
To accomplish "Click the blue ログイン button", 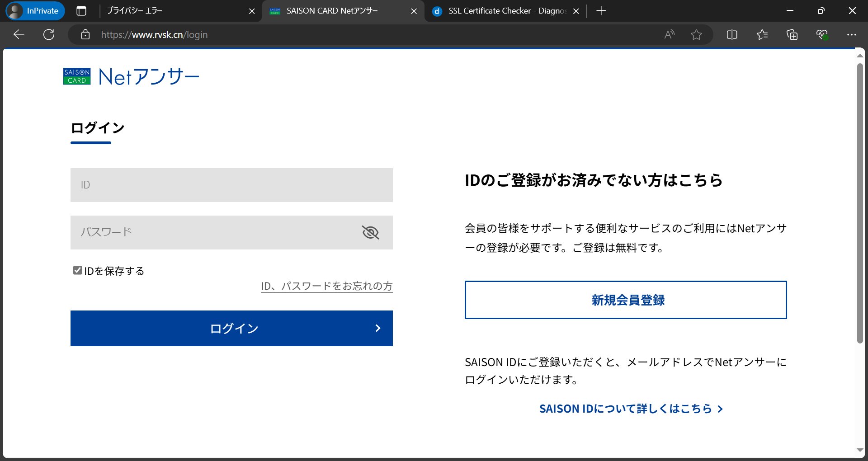I will pyautogui.click(x=231, y=328).
